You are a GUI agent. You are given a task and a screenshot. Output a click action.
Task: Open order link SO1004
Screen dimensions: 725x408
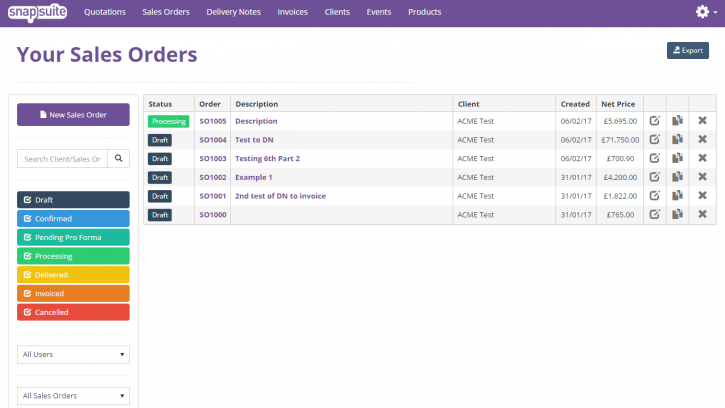[x=213, y=140]
